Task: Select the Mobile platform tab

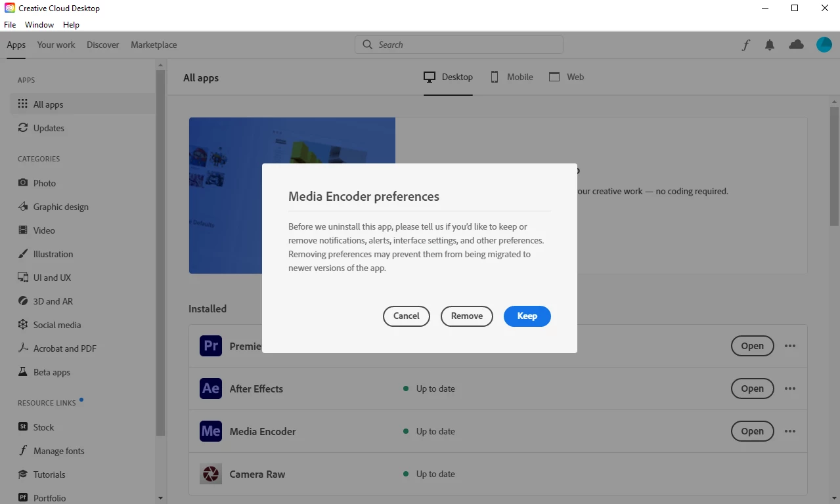Action: [x=512, y=77]
